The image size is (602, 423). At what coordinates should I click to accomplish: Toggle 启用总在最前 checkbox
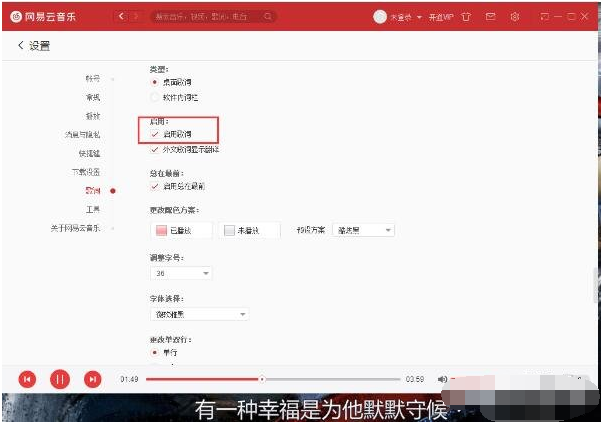(155, 186)
